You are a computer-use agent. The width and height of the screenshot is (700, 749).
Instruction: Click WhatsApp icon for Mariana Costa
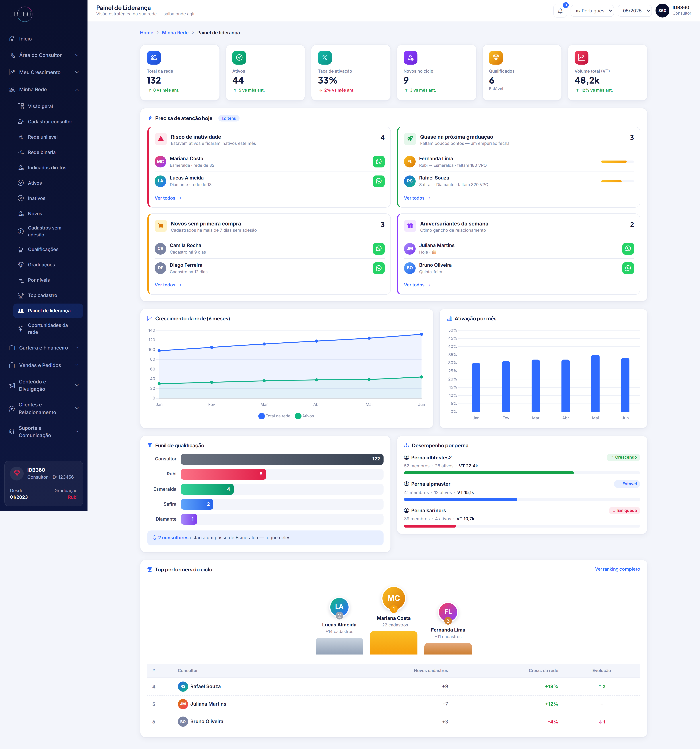click(378, 162)
